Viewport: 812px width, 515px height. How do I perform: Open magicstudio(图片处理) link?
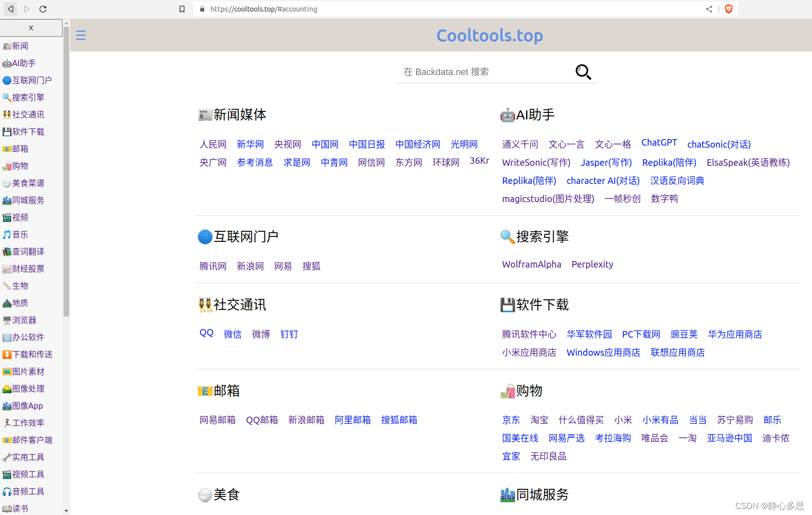coord(548,199)
